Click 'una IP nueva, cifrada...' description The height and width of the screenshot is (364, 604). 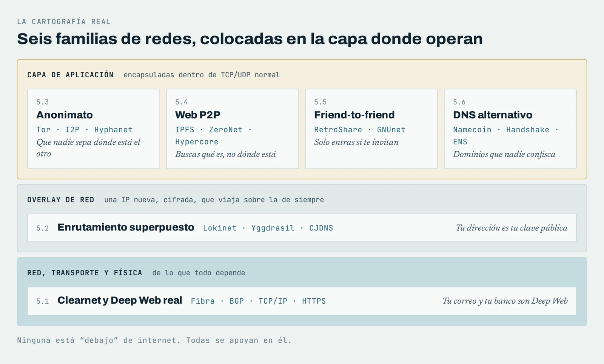click(x=214, y=200)
